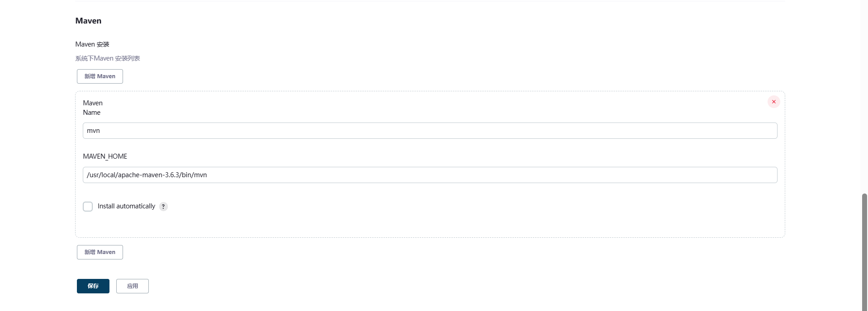
Task: Click the lower 新增 Maven button
Action: (x=100, y=252)
